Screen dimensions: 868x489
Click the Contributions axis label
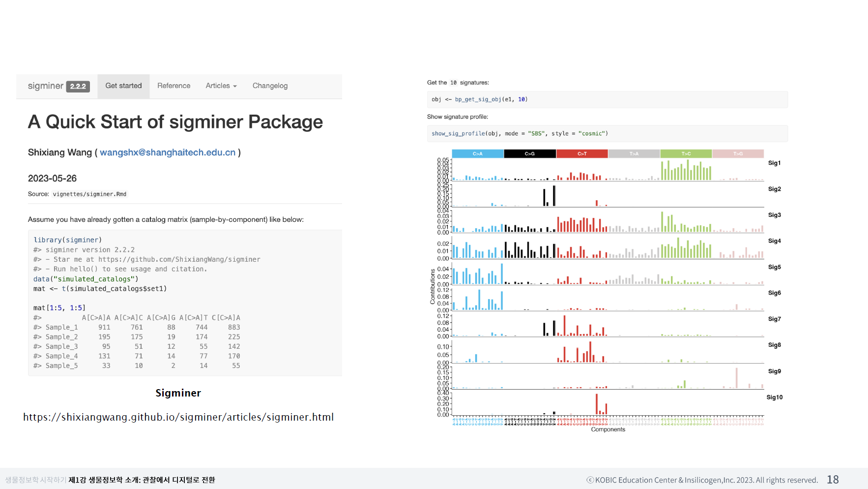433,286
